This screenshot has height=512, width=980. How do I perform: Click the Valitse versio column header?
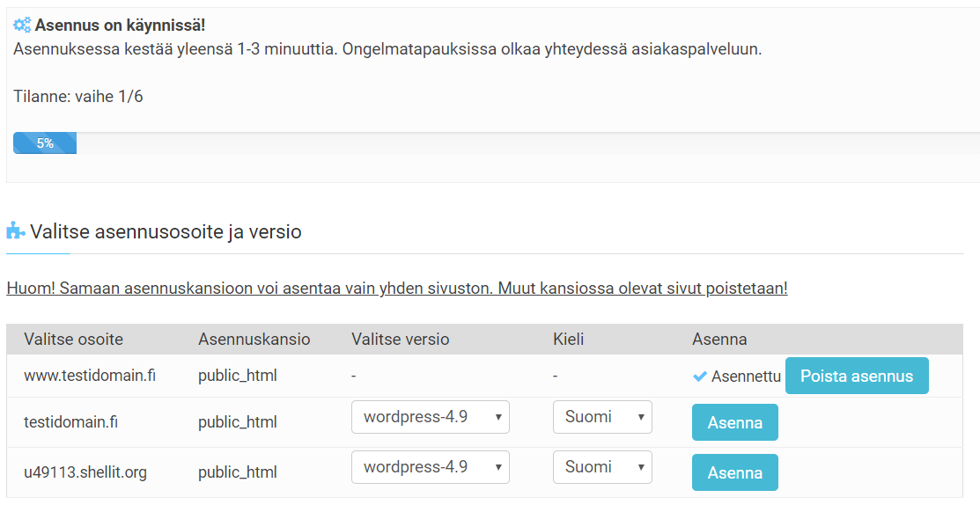coord(400,339)
